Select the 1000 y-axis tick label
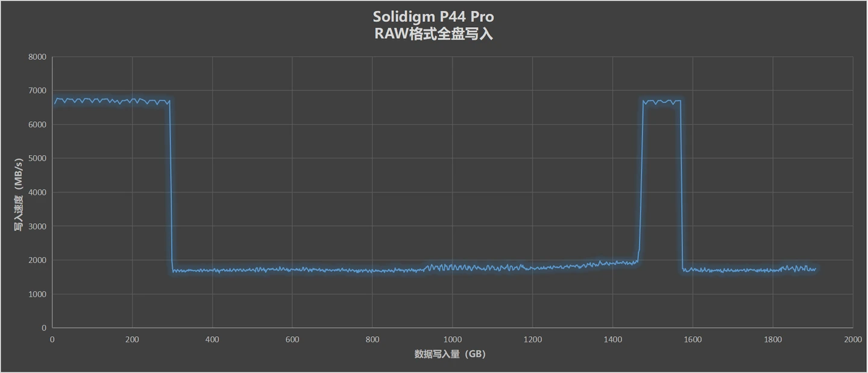The width and height of the screenshot is (868, 373). [36, 294]
